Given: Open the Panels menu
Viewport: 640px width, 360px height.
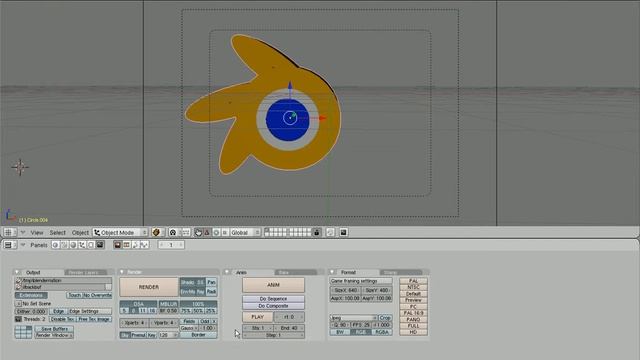Looking at the screenshot, I should tap(39, 245).
